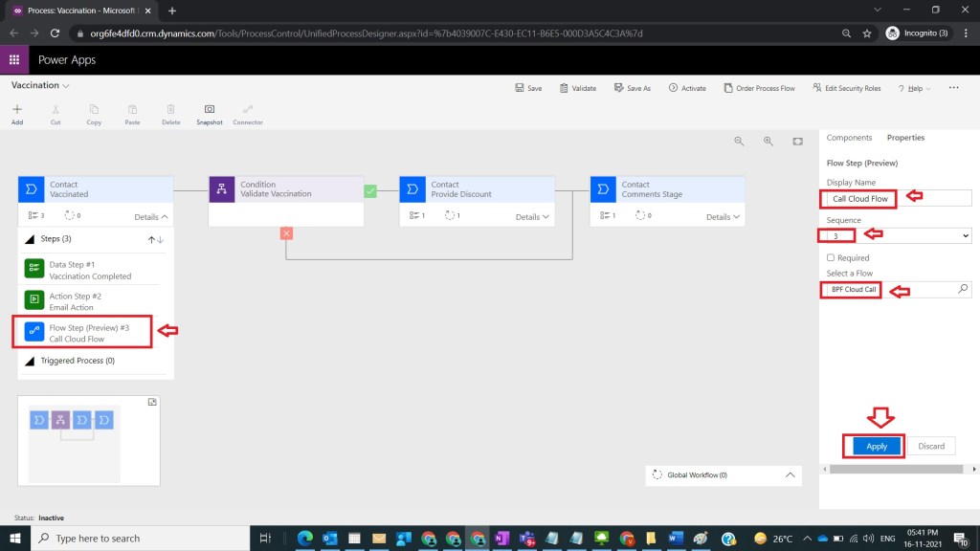The image size is (980, 551).
Task: Expand the Global Workflow panel
Action: click(x=791, y=474)
